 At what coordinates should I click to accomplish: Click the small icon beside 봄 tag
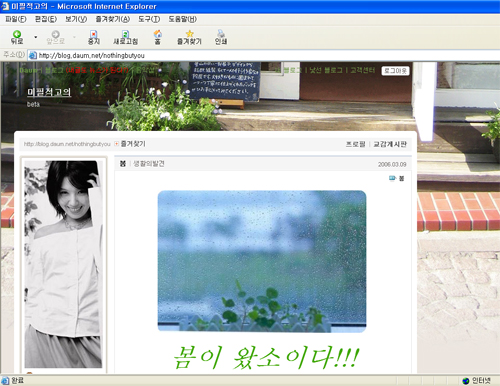coord(392,178)
